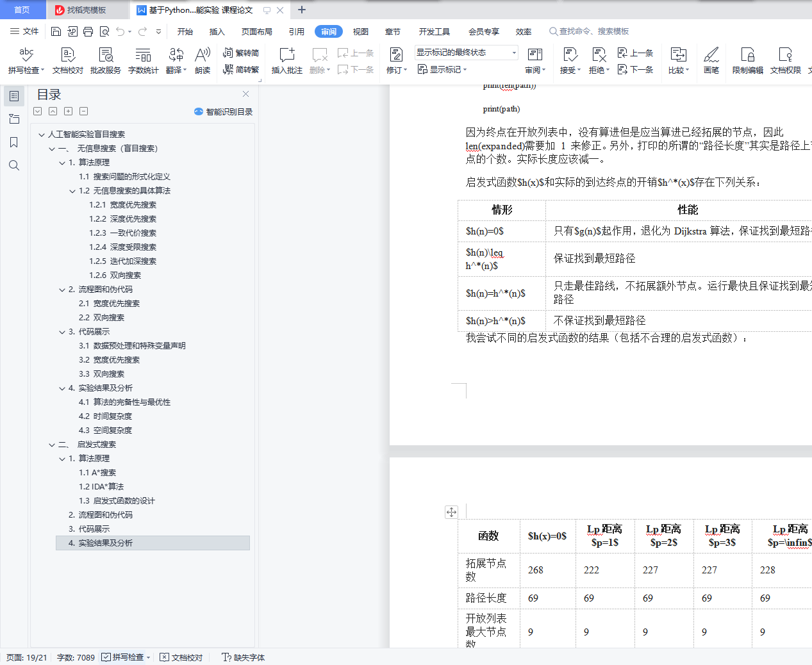Click the 查找命令、搜索模板 search box
The image size is (812, 665).
click(589, 31)
